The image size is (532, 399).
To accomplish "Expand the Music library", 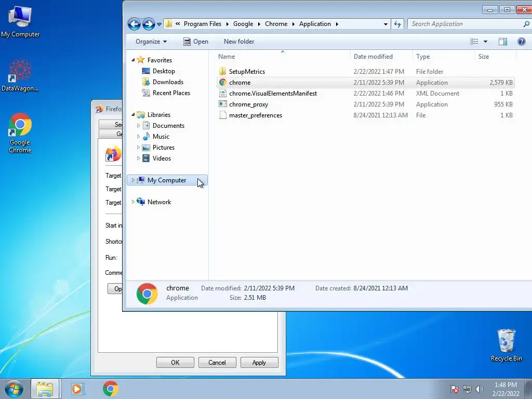I will (x=138, y=137).
